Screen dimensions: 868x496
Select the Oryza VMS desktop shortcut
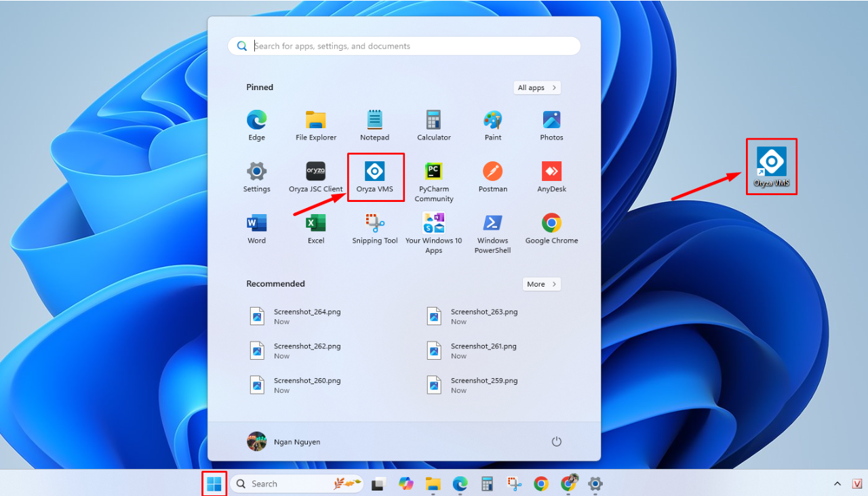coord(772,167)
